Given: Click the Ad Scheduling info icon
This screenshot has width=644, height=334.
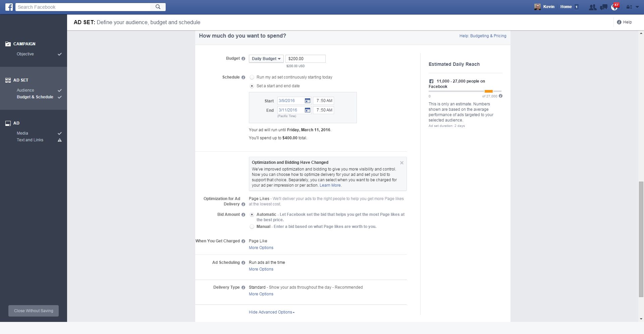Looking at the screenshot, I should tap(243, 263).
